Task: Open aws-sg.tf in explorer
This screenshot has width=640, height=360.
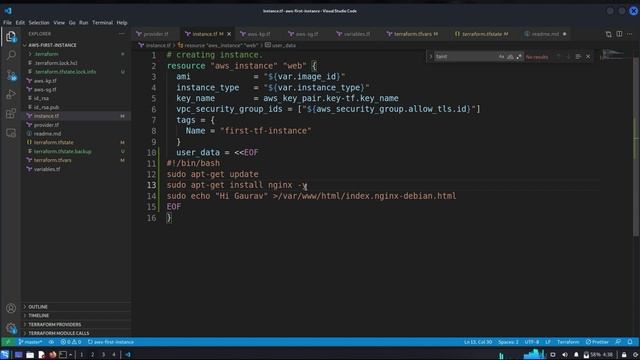Action: pos(76,89)
